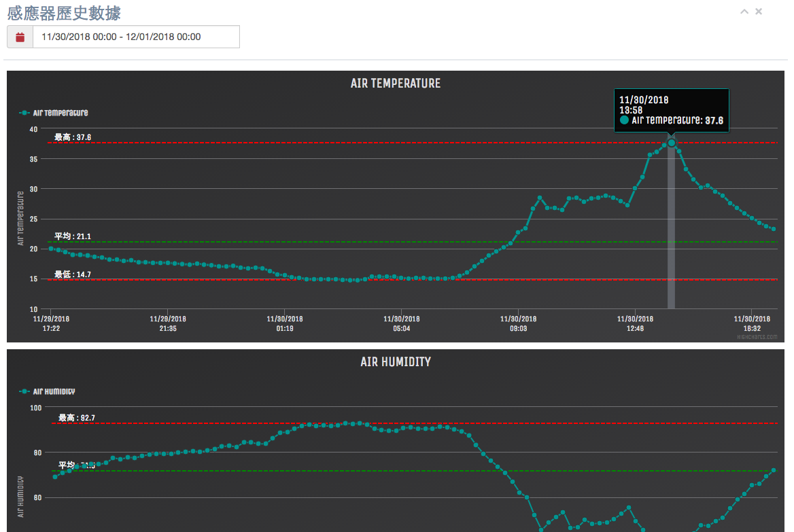Select last data point of temperature line
Image resolution: width=794 pixels, height=532 pixels.
(774, 229)
